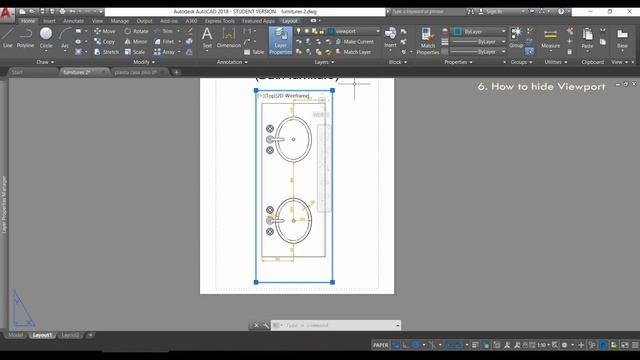
Task: Click the [Top][2D Wireframe] viewport label
Action: coord(284,96)
